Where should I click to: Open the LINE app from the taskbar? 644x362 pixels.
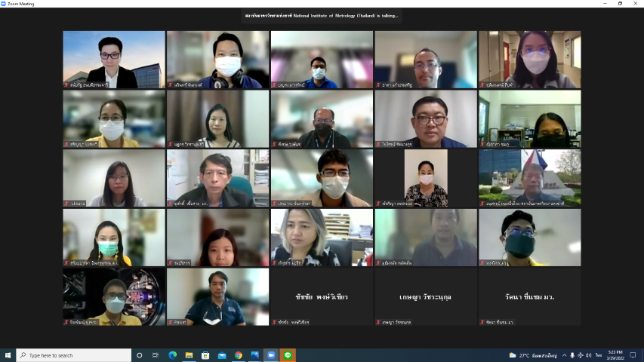pos(288,355)
